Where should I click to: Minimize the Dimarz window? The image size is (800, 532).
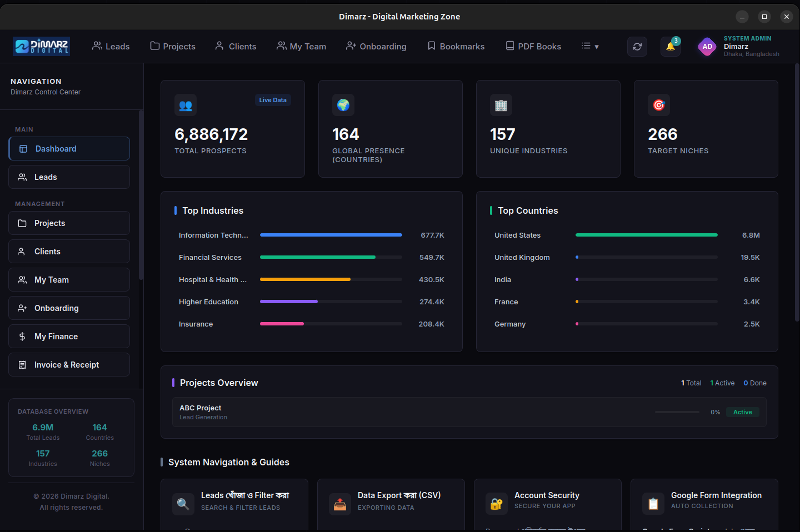point(742,17)
